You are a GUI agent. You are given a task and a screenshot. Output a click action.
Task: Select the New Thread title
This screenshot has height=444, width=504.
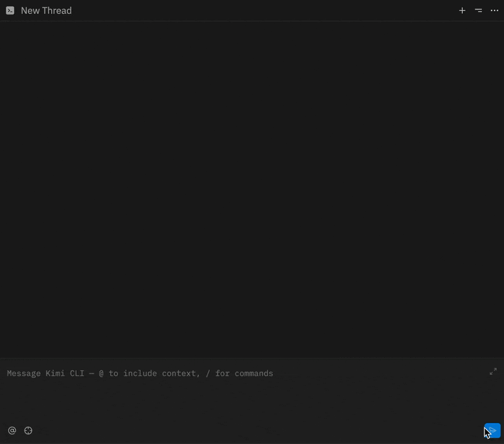click(x=46, y=11)
